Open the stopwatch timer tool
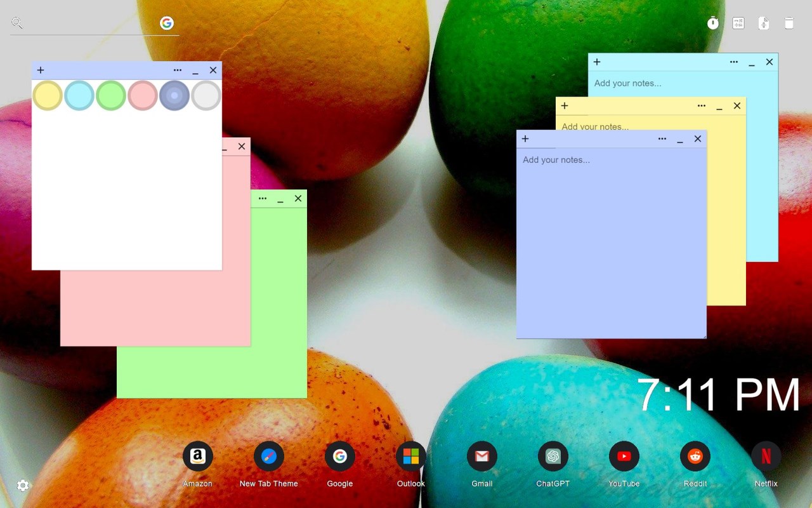The height and width of the screenshot is (508, 812). [713, 23]
